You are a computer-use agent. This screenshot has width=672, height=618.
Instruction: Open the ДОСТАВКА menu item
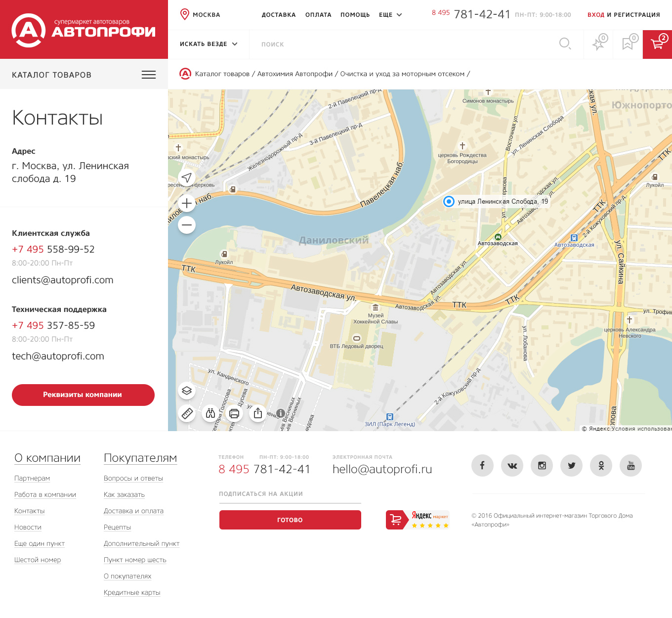279,15
